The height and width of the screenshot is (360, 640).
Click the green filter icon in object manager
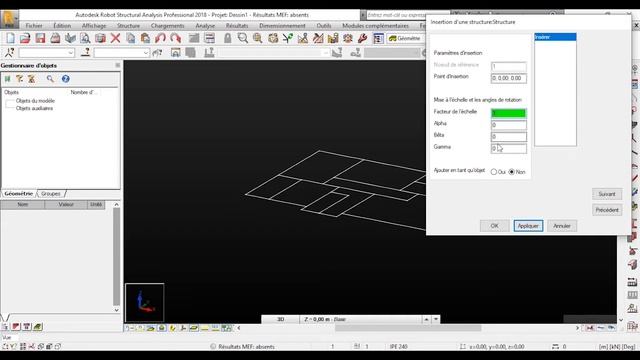(x=7, y=79)
